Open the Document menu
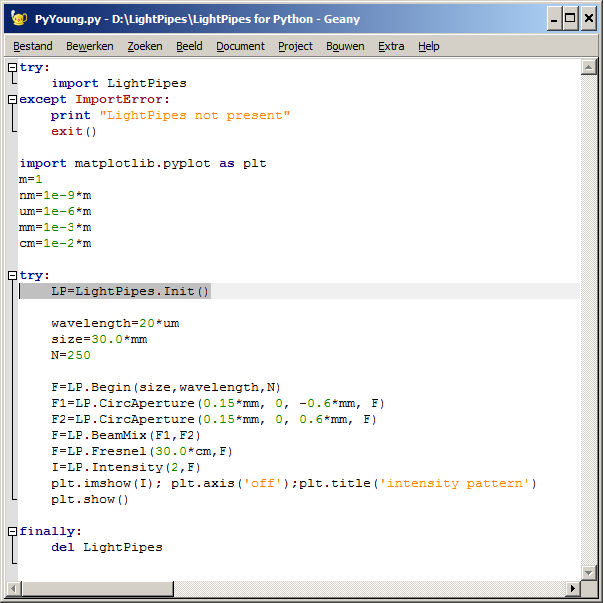Screen dimensions: 604x603 pos(240,46)
